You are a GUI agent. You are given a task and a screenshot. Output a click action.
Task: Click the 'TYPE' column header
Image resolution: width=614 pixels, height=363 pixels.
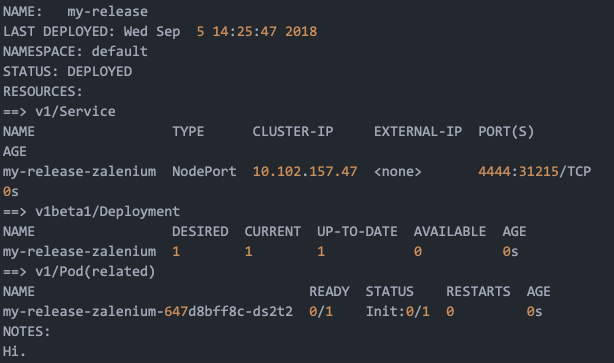(188, 132)
